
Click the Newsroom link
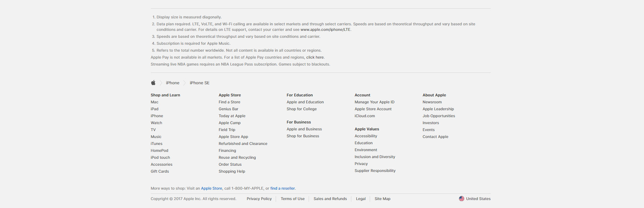[432, 102]
